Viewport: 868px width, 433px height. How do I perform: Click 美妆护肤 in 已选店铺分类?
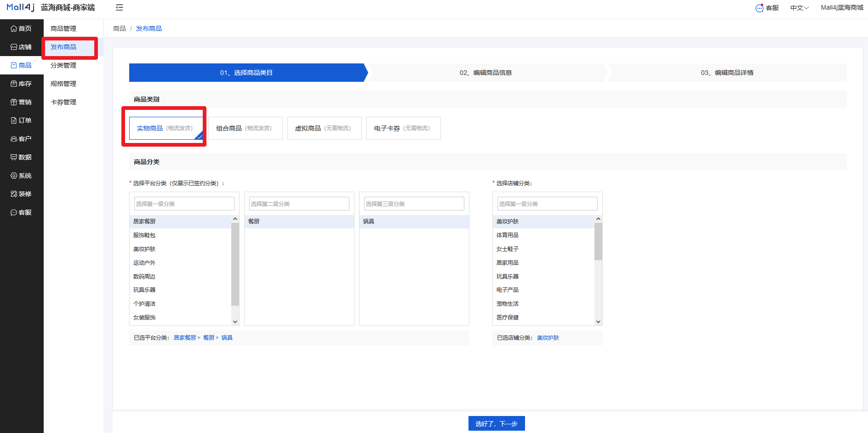pyautogui.click(x=548, y=338)
